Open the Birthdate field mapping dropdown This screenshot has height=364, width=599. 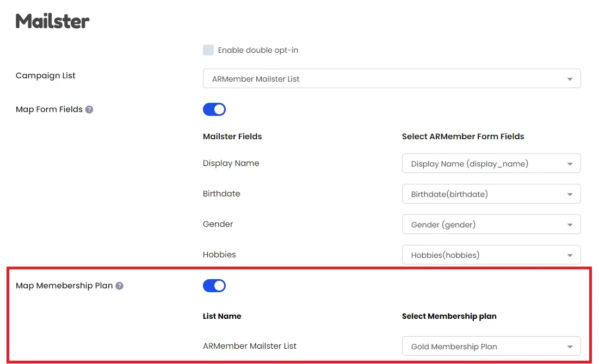point(491,194)
